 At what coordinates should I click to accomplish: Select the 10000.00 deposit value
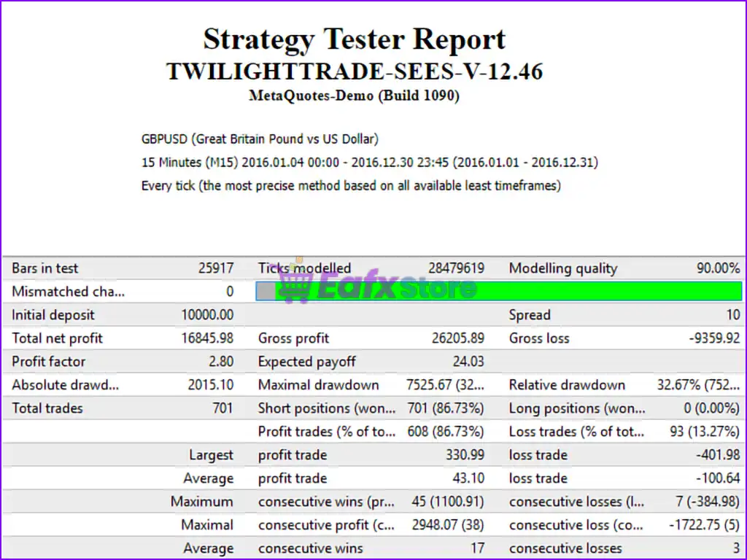(x=207, y=315)
